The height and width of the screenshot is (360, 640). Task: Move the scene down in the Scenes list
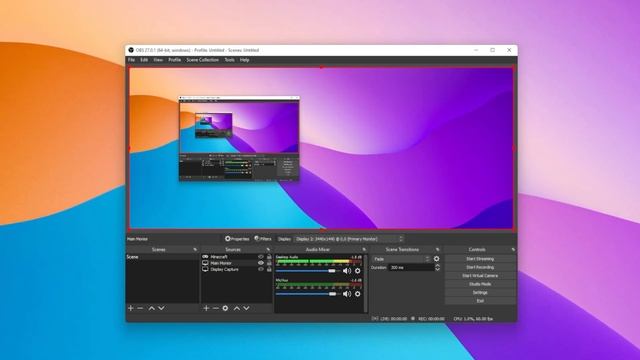point(162,308)
